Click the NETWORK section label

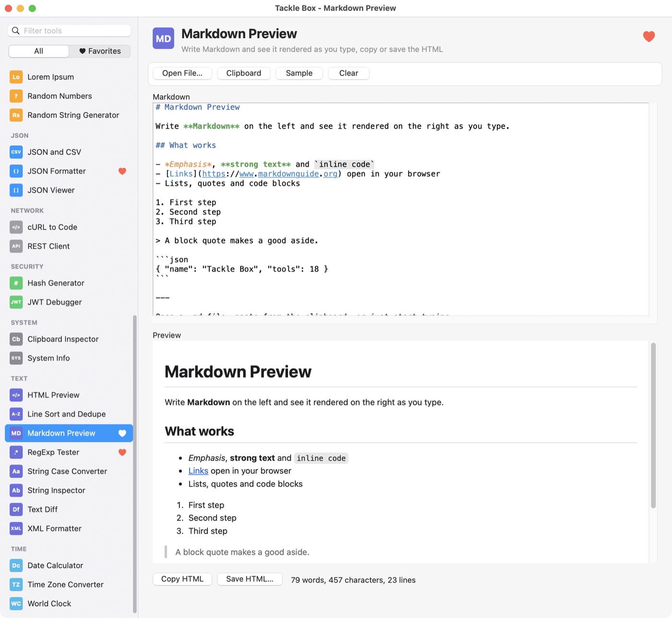coord(27,211)
